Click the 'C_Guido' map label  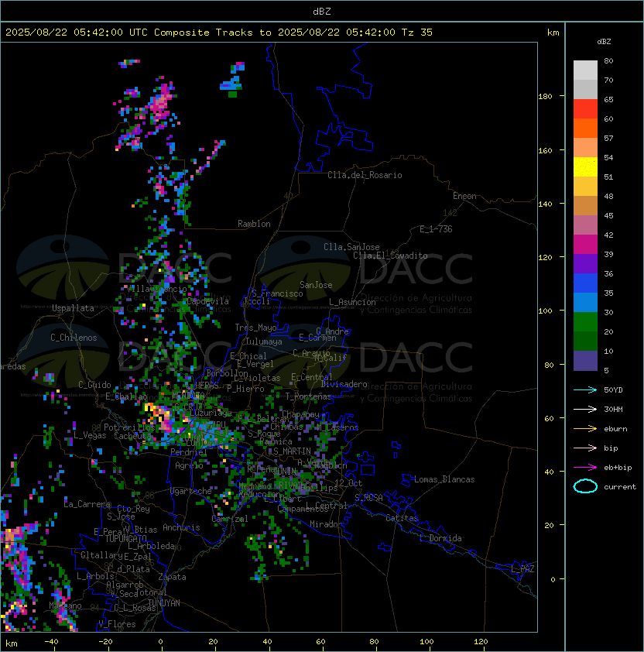(94, 385)
